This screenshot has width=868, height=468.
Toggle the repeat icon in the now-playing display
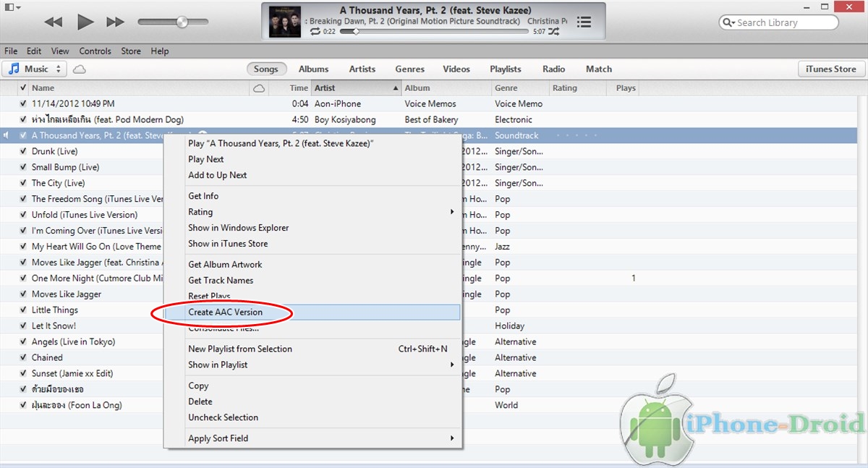(x=315, y=32)
